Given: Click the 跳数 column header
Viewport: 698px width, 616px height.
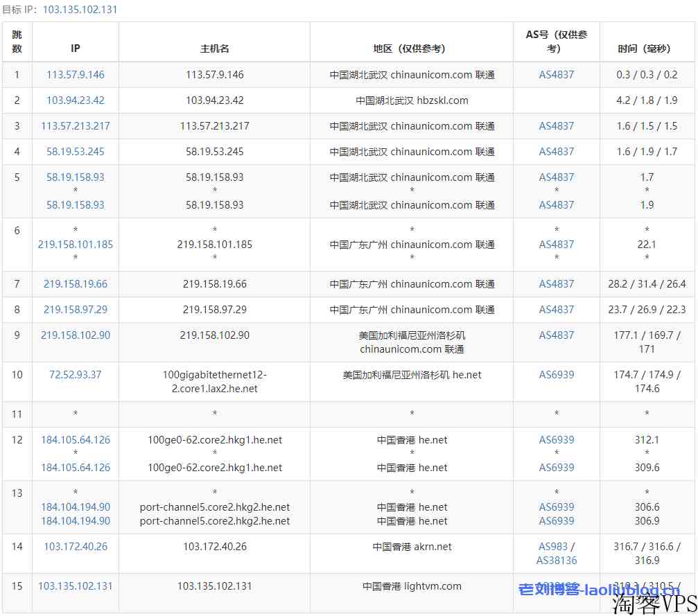Looking at the screenshot, I should point(17,42).
